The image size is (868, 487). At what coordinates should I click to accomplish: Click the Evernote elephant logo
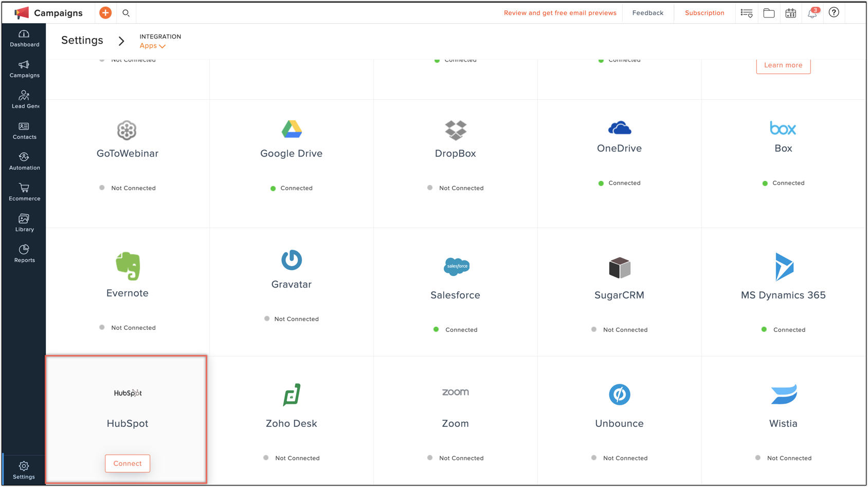pyautogui.click(x=128, y=266)
